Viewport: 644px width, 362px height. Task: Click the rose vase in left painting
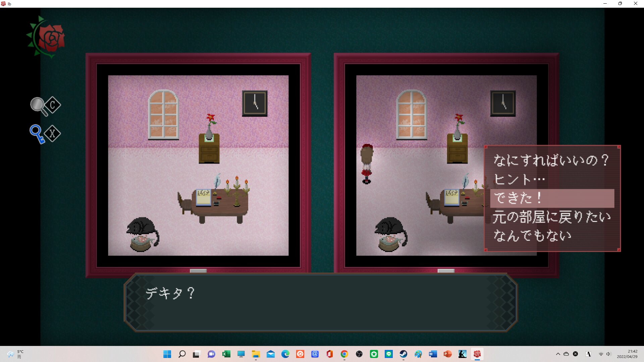coord(210,127)
